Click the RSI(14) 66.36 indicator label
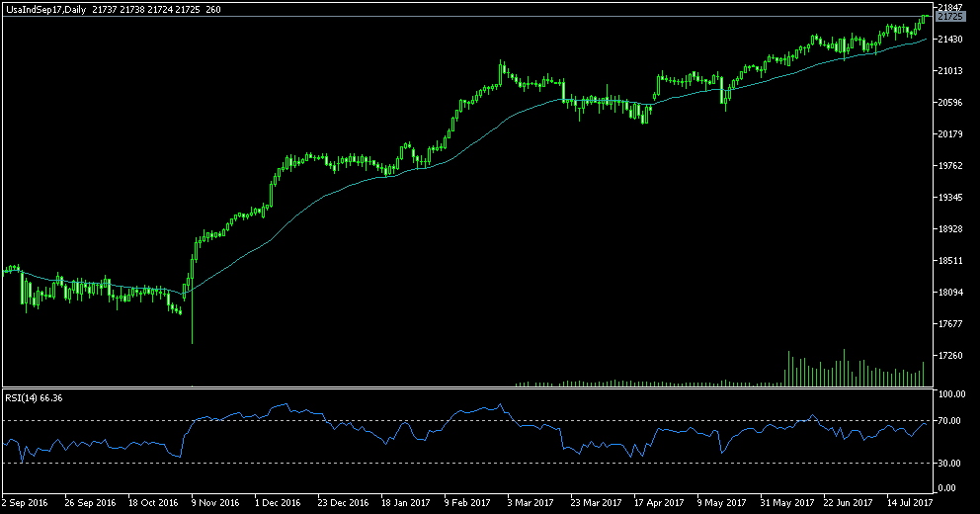This screenshot has height=514, width=980. click(34, 397)
